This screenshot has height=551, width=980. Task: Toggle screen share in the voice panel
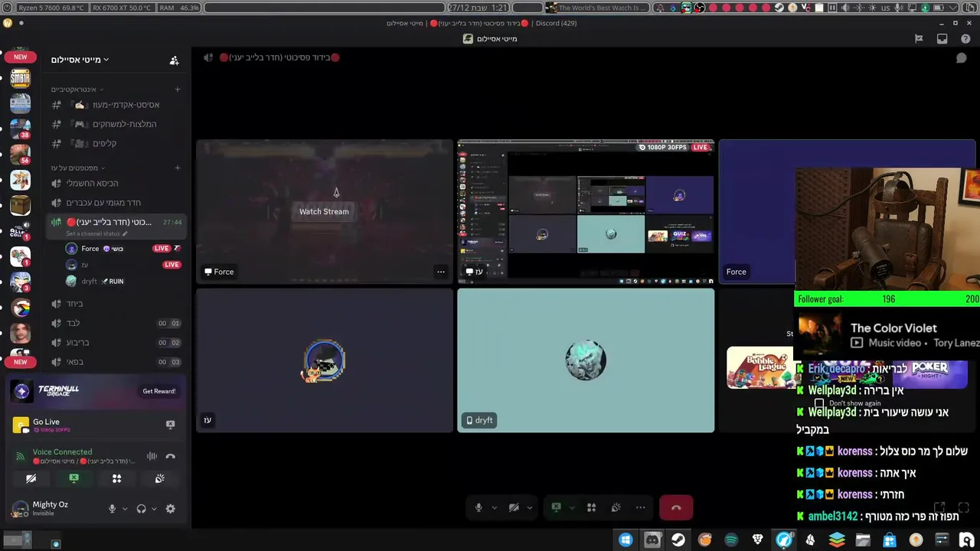73,478
